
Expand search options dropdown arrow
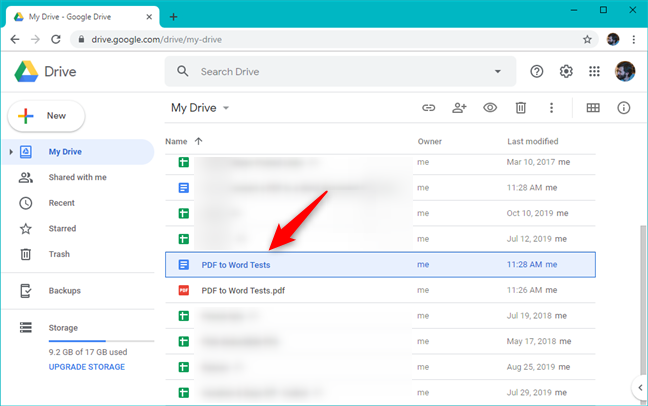coord(498,72)
